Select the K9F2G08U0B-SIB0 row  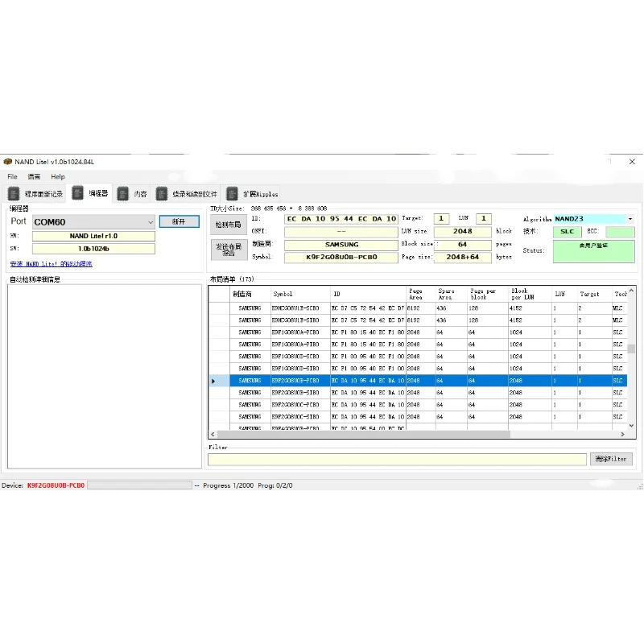[418, 393]
